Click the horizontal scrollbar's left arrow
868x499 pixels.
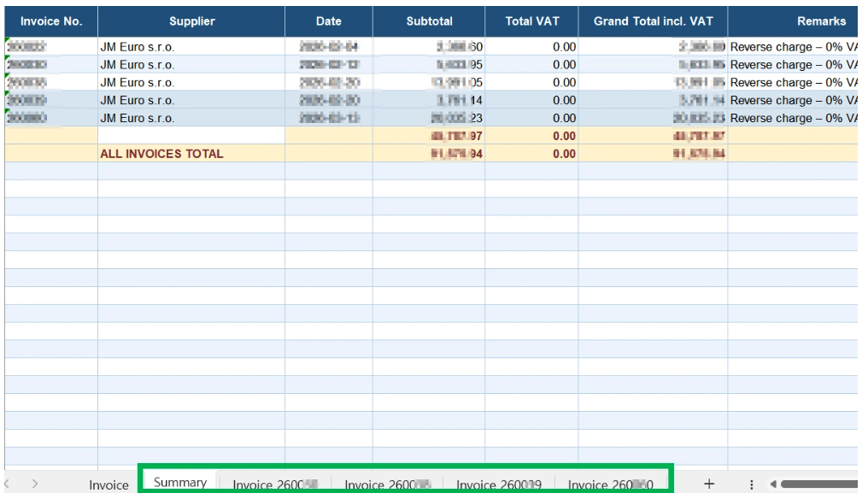point(774,484)
